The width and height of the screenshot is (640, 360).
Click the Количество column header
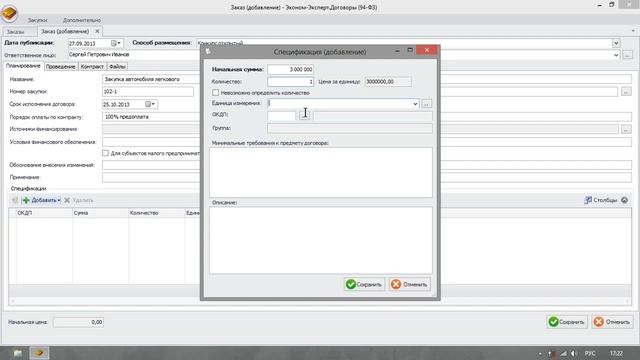click(x=157, y=213)
